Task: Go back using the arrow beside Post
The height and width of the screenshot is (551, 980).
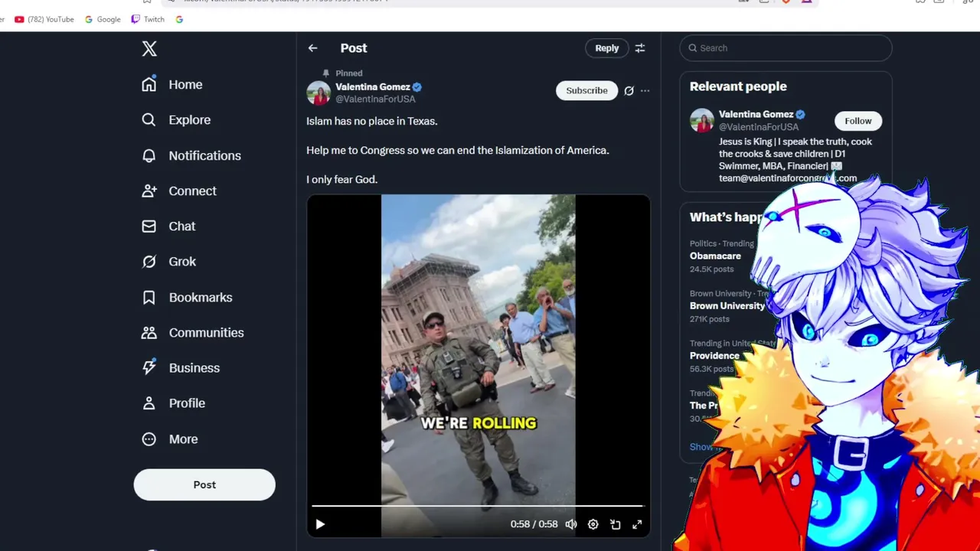Action: tap(312, 48)
